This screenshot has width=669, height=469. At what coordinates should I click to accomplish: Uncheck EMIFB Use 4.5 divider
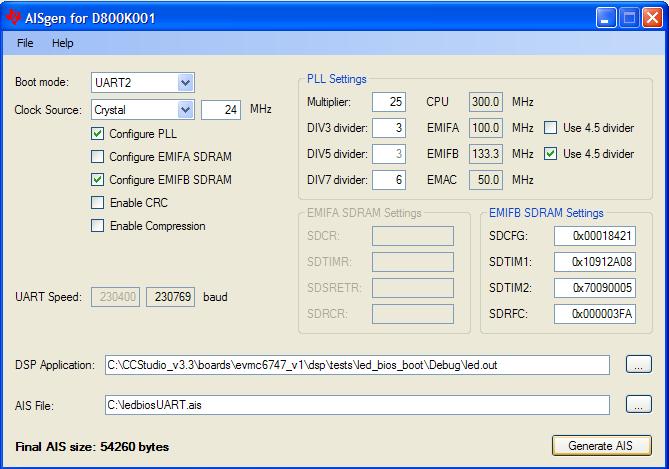click(x=550, y=154)
